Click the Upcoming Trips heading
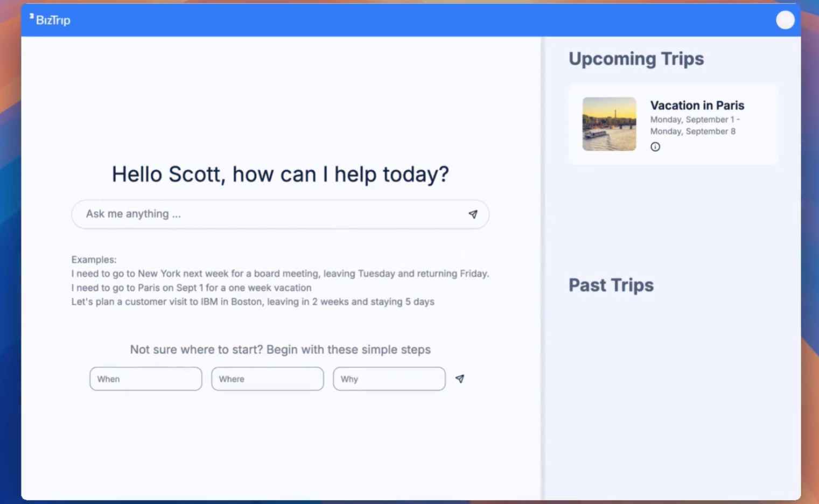This screenshot has width=819, height=504. click(x=636, y=59)
